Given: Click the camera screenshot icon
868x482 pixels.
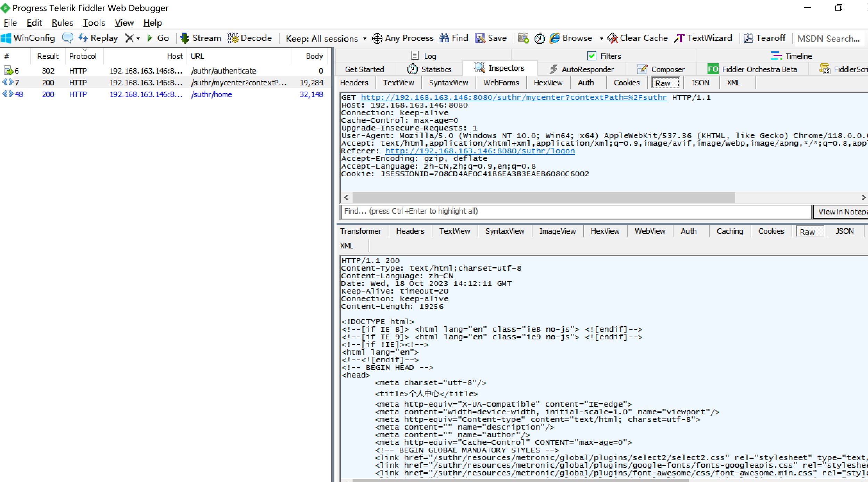Looking at the screenshot, I should (x=523, y=38).
